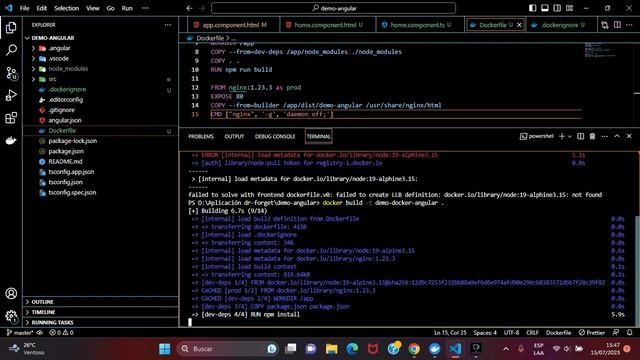Open changes icon in editor toolbar
Viewport: 640px width, 360px height.
pyautogui.click(x=605, y=25)
